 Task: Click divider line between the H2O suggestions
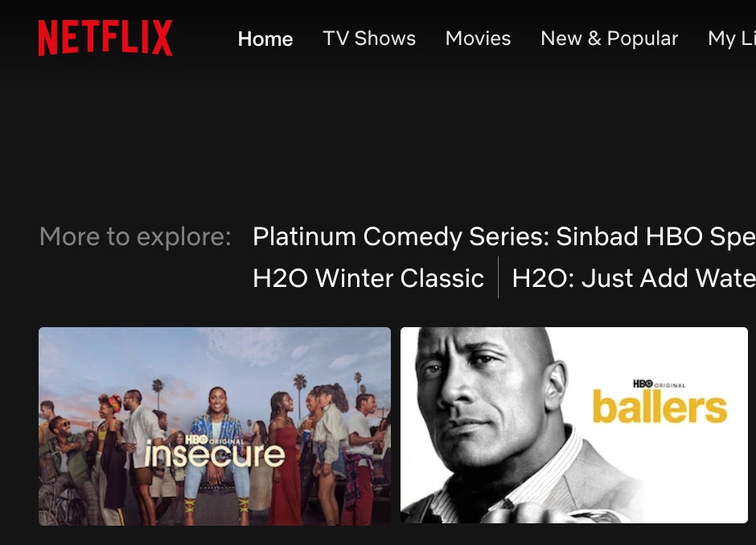tap(498, 277)
